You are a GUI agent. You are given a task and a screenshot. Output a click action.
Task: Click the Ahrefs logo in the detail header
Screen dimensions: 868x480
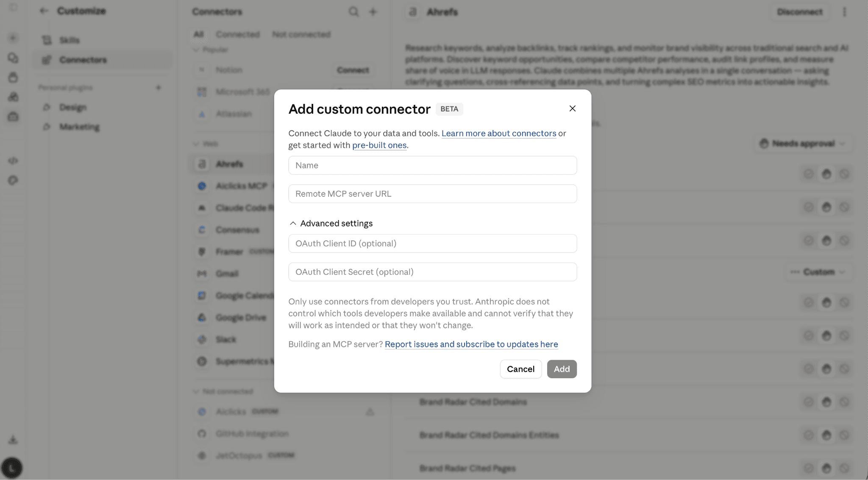click(413, 12)
